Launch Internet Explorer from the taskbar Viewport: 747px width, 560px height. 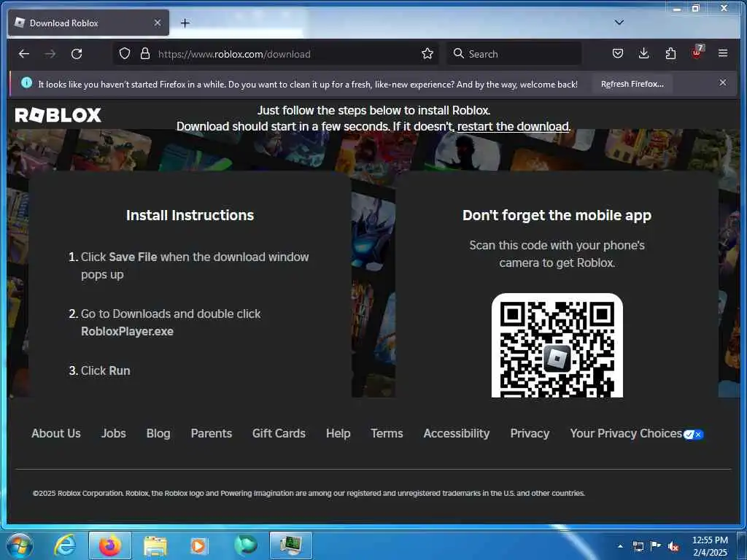click(x=65, y=545)
